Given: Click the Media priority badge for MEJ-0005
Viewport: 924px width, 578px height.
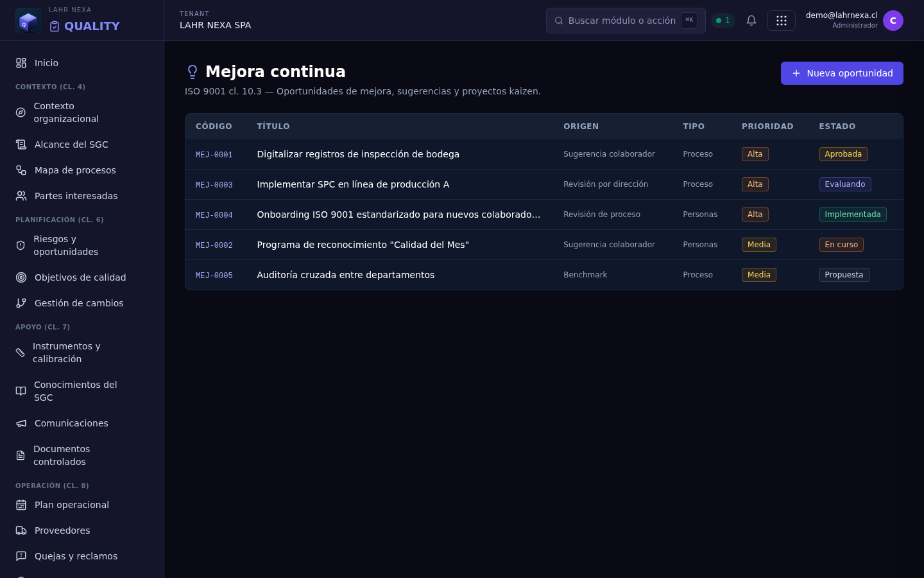Looking at the screenshot, I should point(759,275).
